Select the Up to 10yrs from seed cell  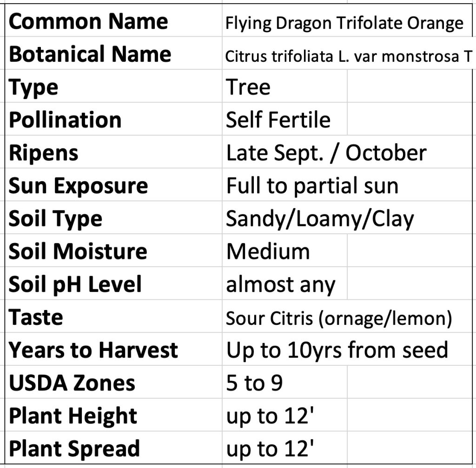point(337,350)
